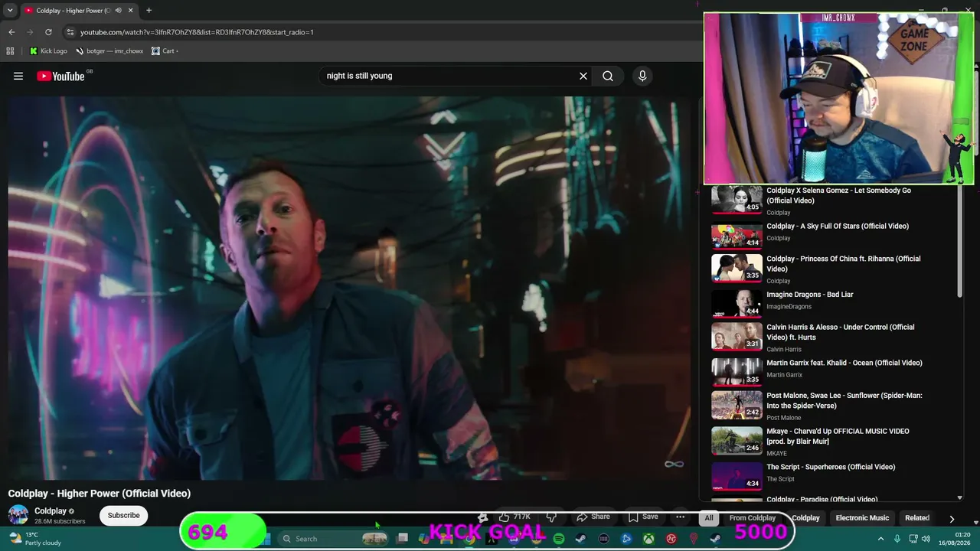980x551 pixels.
Task: Open site information icon in address bar
Action: click(70, 32)
